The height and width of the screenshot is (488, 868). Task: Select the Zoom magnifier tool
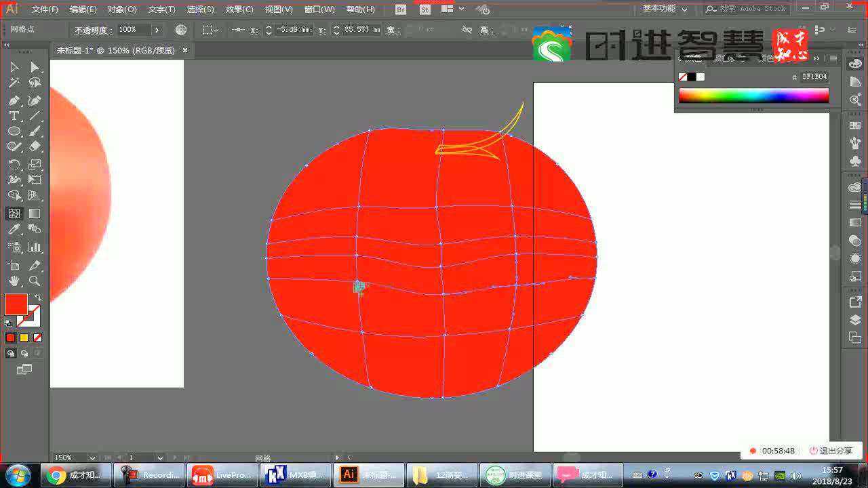click(35, 281)
